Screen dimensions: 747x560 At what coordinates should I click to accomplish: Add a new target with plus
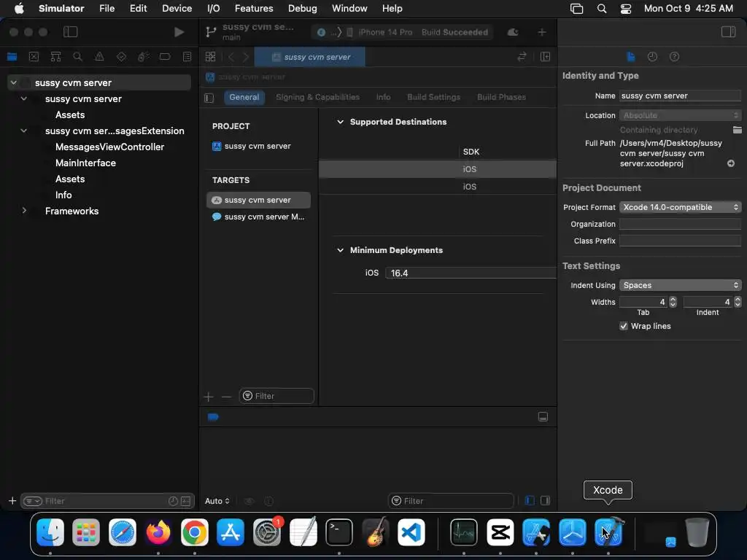coord(209,396)
